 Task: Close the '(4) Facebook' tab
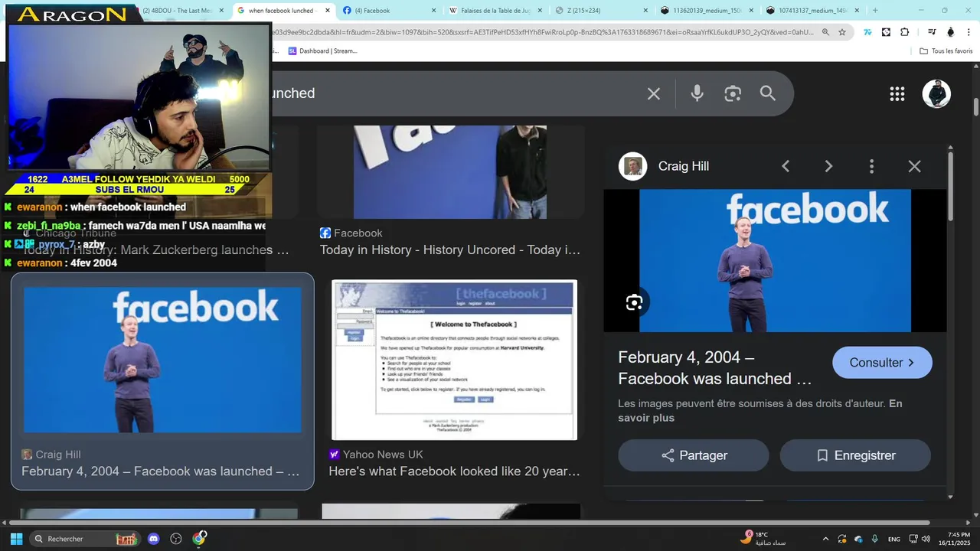(x=433, y=11)
